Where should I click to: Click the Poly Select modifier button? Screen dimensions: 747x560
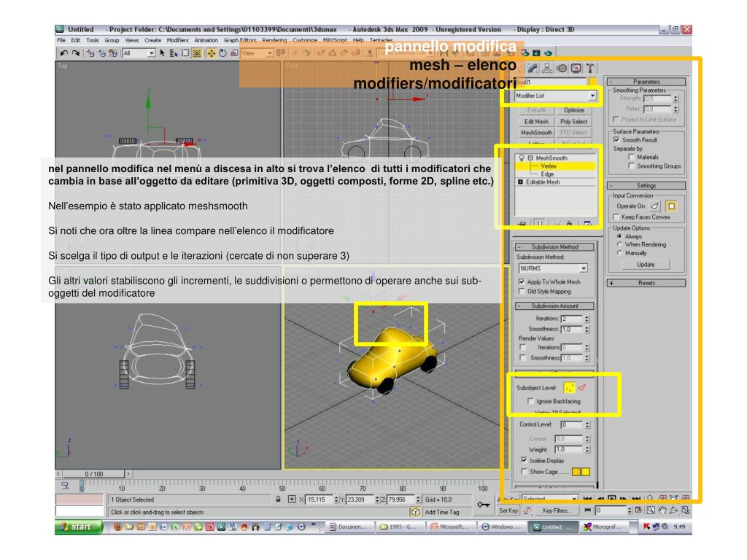(574, 122)
